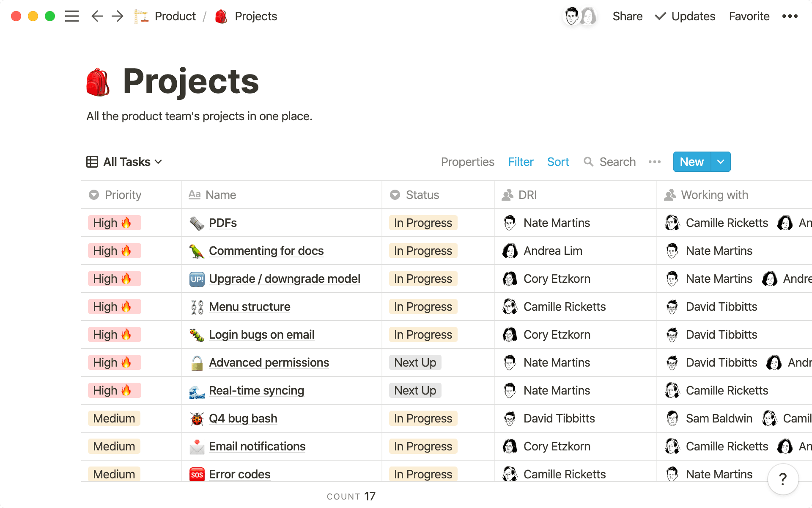Click the table view icon beside All Tasks
Image resolution: width=812 pixels, height=508 pixels.
pos(92,162)
